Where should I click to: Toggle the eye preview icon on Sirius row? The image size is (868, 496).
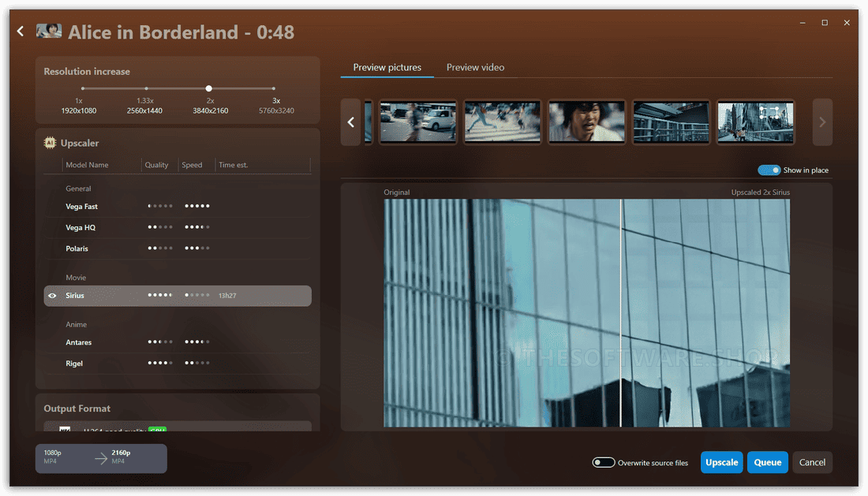(x=52, y=296)
